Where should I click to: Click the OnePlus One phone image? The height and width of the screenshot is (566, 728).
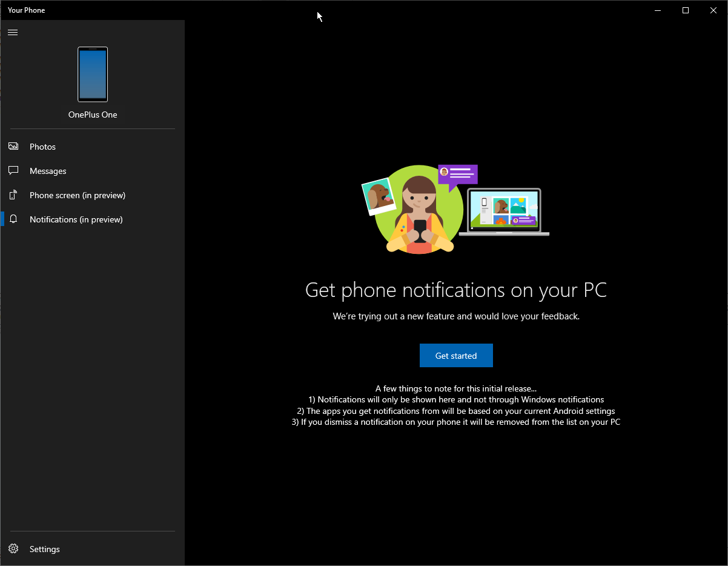(93, 75)
